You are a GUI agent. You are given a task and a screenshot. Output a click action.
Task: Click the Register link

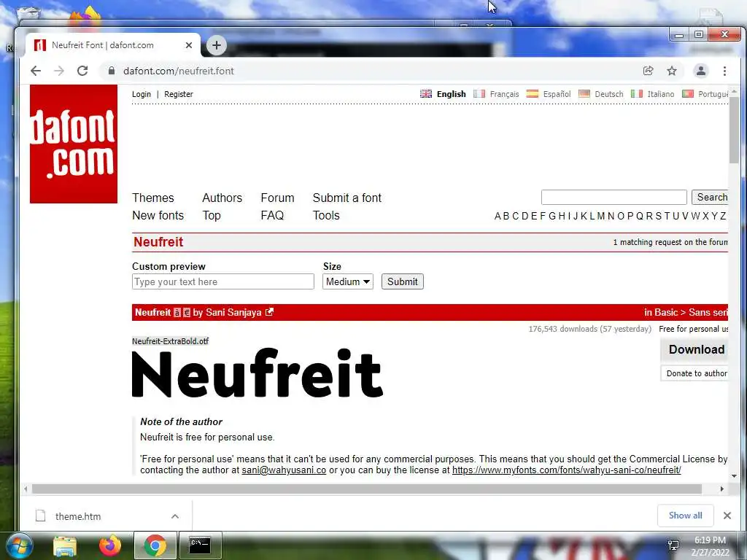pos(179,94)
